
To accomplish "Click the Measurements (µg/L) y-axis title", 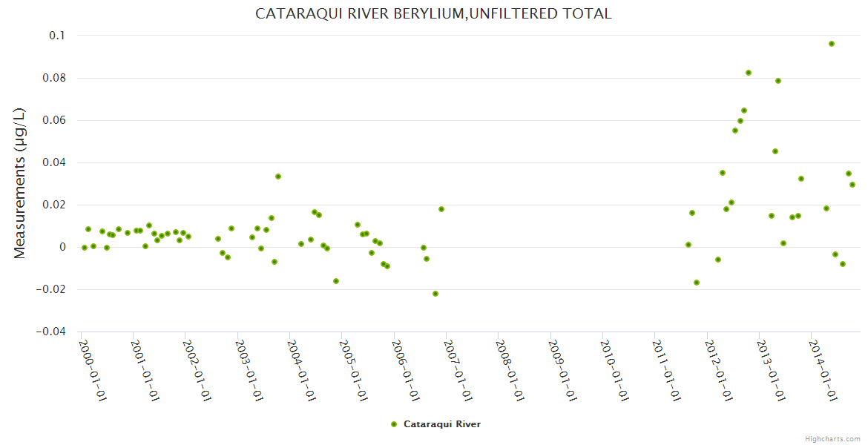I will point(19,183).
